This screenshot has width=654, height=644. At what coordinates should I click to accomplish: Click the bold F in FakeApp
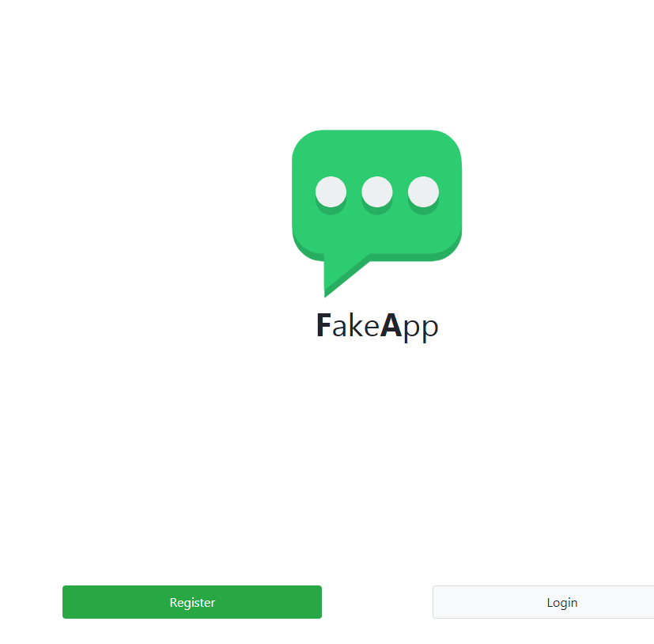323,325
